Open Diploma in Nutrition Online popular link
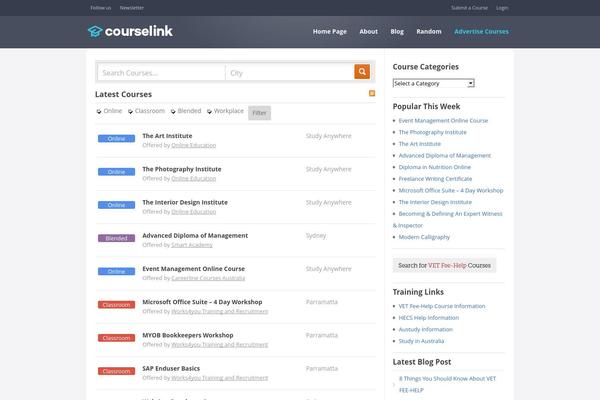600x400 pixels. point(435,167)
